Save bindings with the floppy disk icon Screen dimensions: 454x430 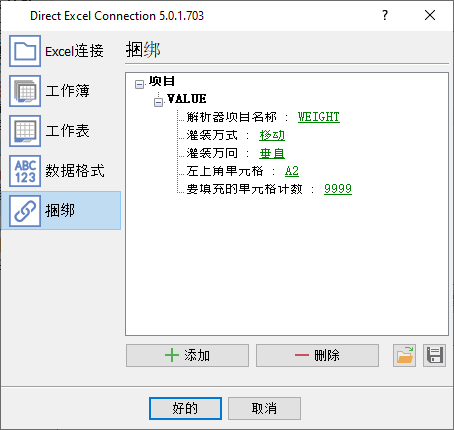coord(435,355)
